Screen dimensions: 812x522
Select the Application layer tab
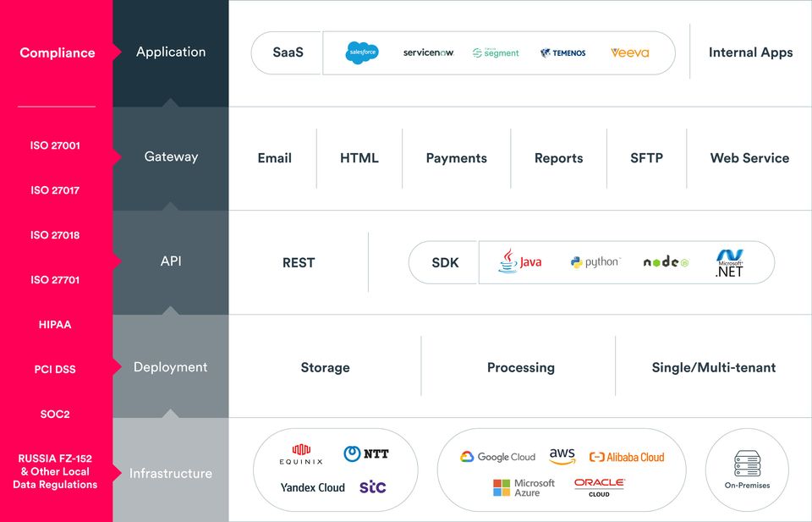coord(171,52)
